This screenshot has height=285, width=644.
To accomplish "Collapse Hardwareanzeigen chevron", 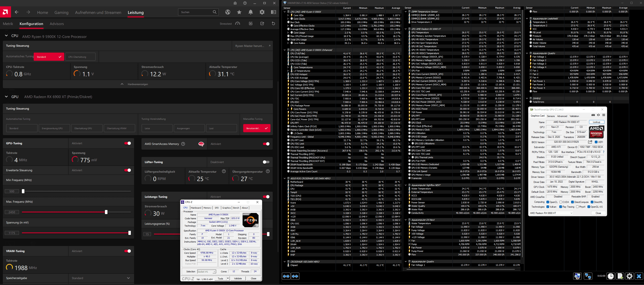I will 122,84.
